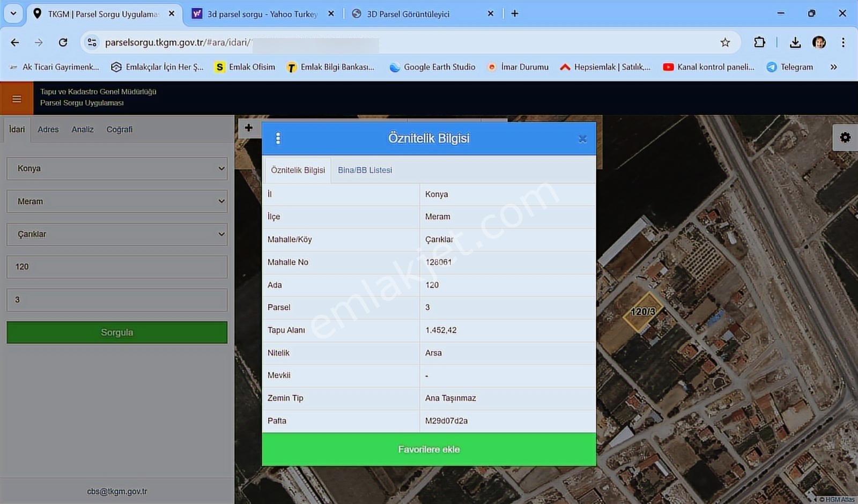Switch to 3d parsel sorgu Yahoo tab

pos(262,14)
